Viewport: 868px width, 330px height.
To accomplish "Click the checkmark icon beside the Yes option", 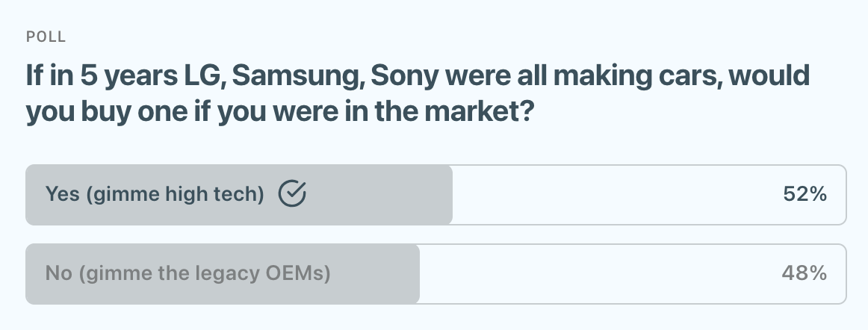I will click(292, 194).
